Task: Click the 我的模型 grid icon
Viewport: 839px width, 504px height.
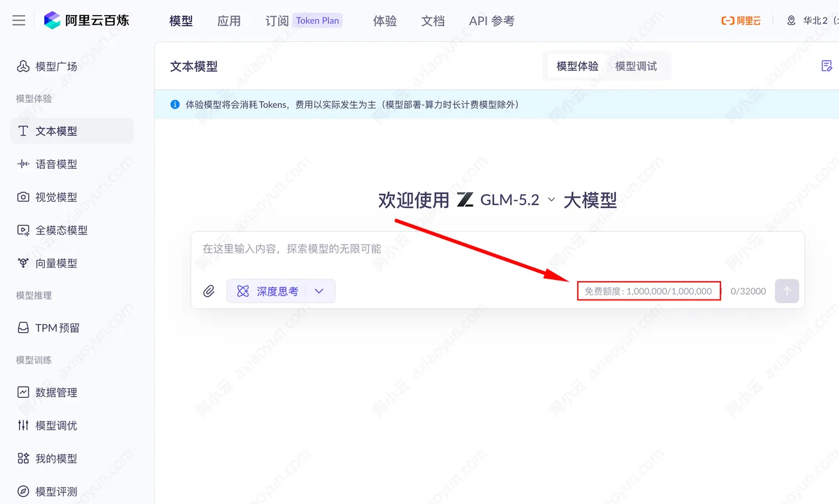Action: (23, 458)
